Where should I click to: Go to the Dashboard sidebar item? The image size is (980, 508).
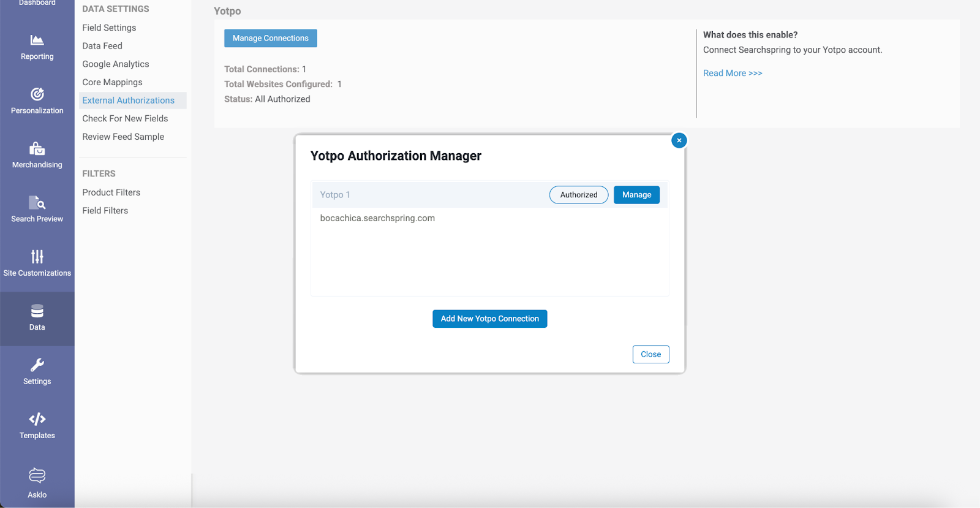tap(37, 3)
